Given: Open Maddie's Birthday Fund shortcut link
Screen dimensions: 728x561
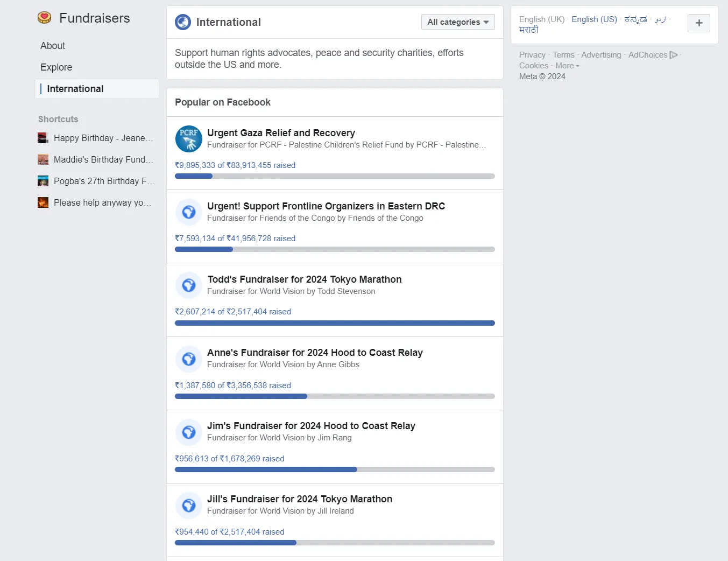Looking at the screenshot, I should (103, 159).
